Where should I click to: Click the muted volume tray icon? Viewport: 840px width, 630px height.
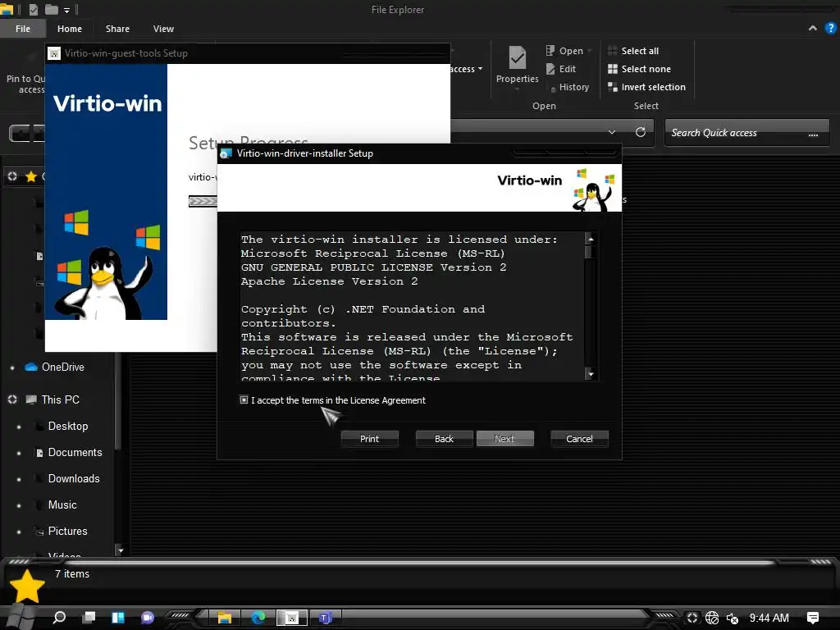tap(733, 619)
